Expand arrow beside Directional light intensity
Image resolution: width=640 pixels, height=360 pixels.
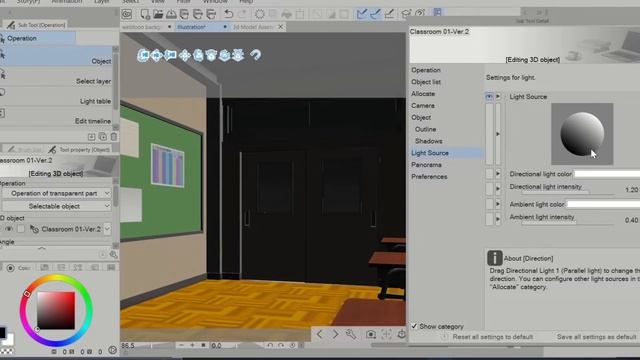pyautogui.click(x=498, y=189)
